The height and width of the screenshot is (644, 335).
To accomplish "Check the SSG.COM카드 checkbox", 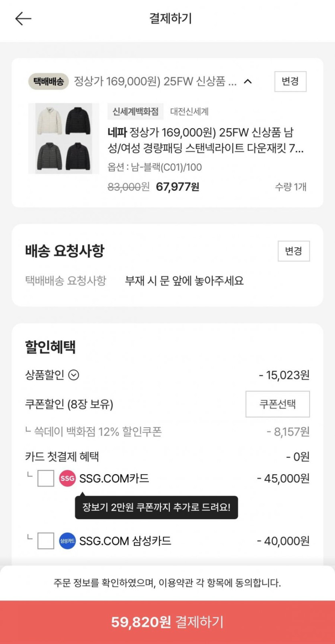I will click(x=46, y=478).
